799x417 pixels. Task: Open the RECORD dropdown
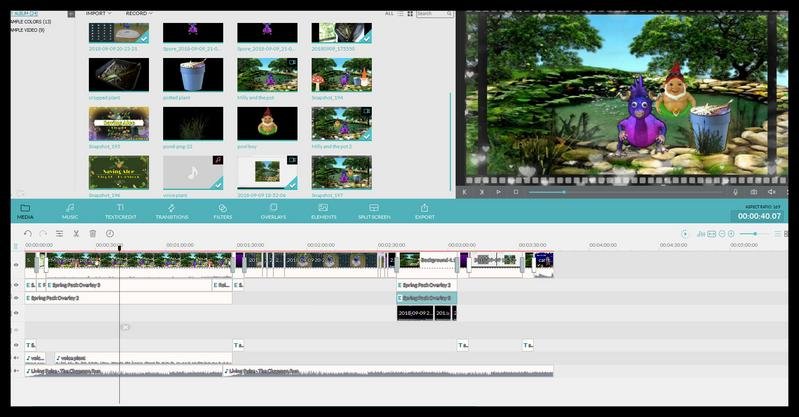pyautogui.click(x=139, y=13)
